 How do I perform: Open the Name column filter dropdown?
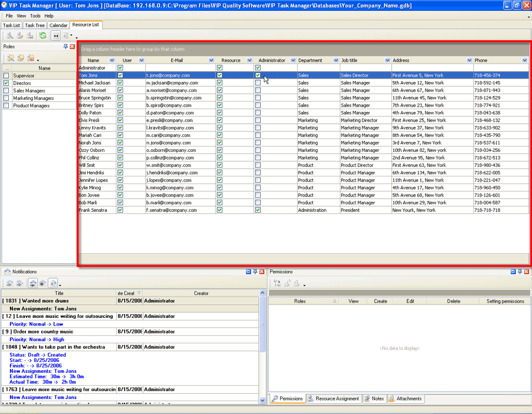pyautogui.click(x=111, y=60)
